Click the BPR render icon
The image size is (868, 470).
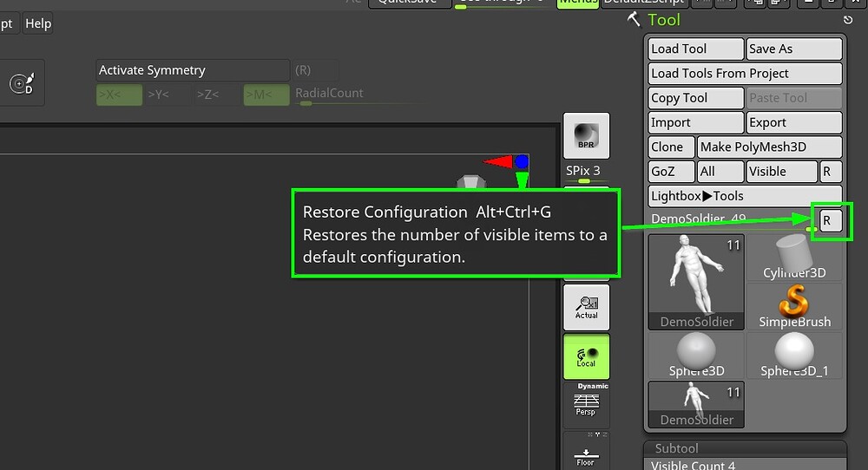coord(586,136)
